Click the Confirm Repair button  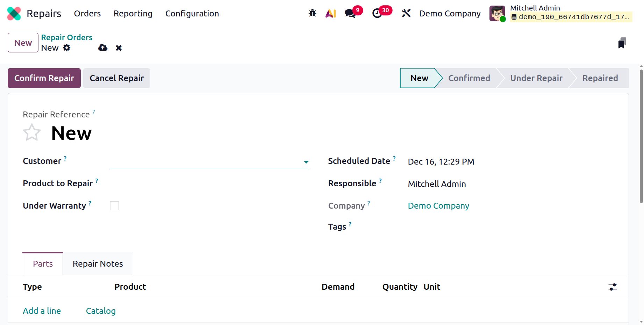[44, 78]
